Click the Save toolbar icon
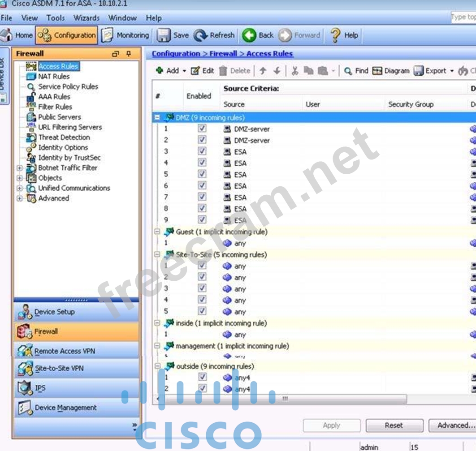 click(x=164, y=35)
